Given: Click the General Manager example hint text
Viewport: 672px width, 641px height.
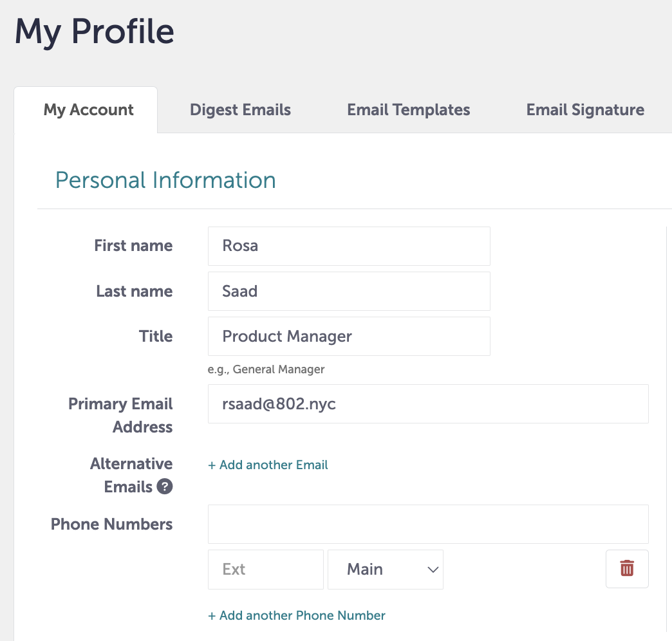Looking at the screenshot, I should pos(266,369).
